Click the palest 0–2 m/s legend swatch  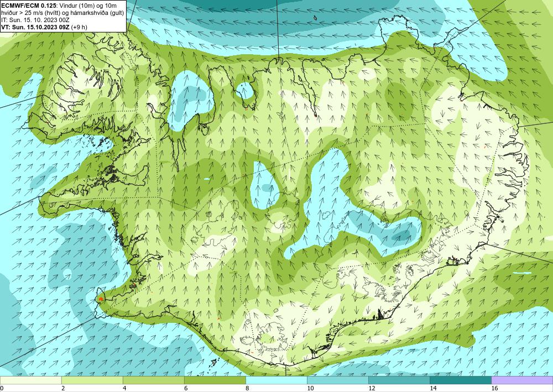click(30, 380)
